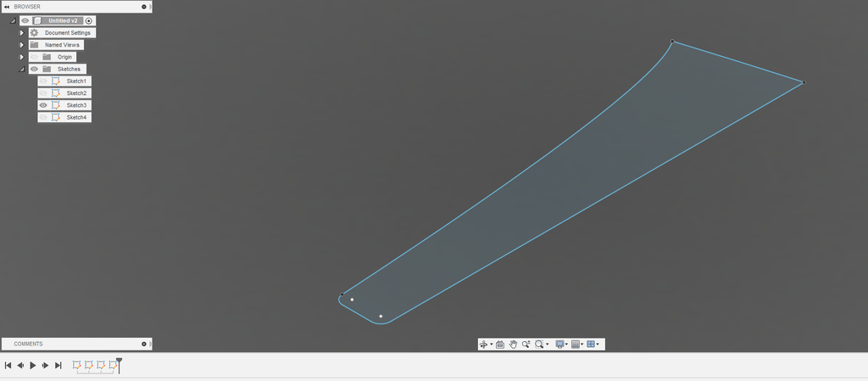
Task: Click the Sketch3 sketch icon in browser
Action: (55, 105)
